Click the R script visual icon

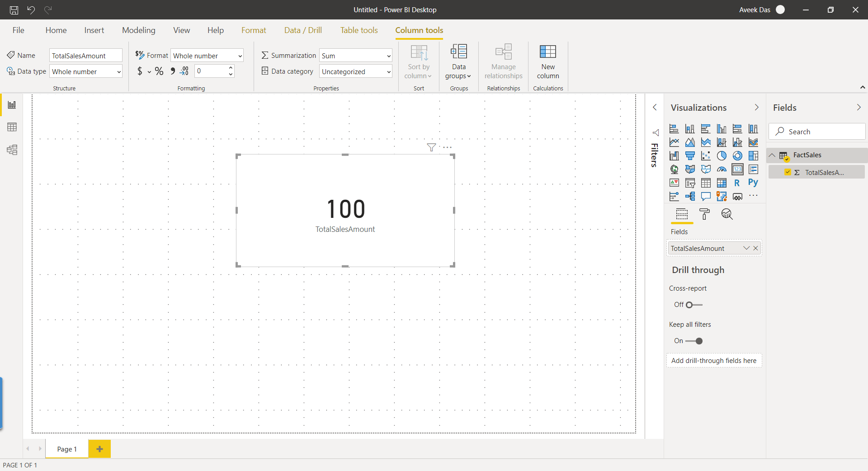737,183
